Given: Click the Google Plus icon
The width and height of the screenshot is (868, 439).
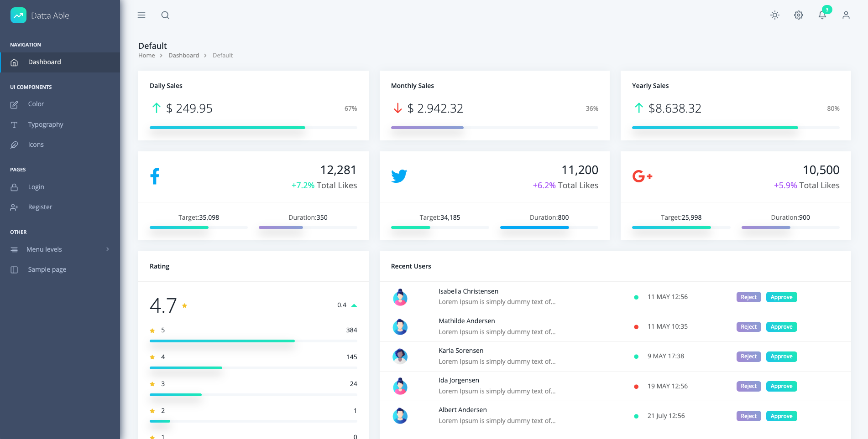Looking at the screenshot, I should coord(642,176).
